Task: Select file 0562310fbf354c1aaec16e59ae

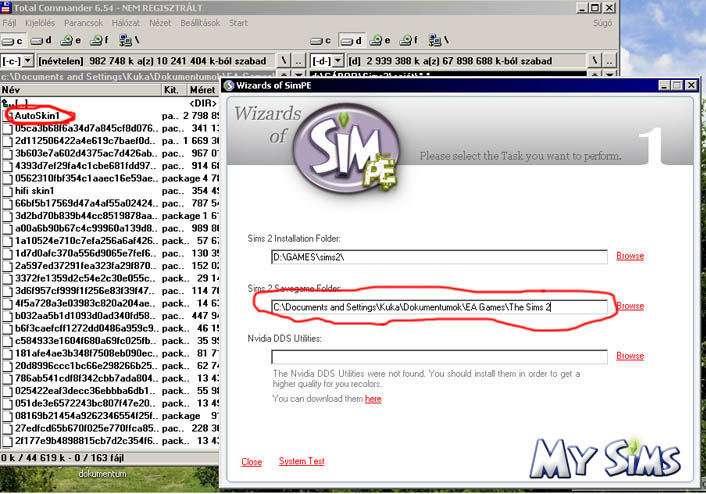Action: [86, 178]
